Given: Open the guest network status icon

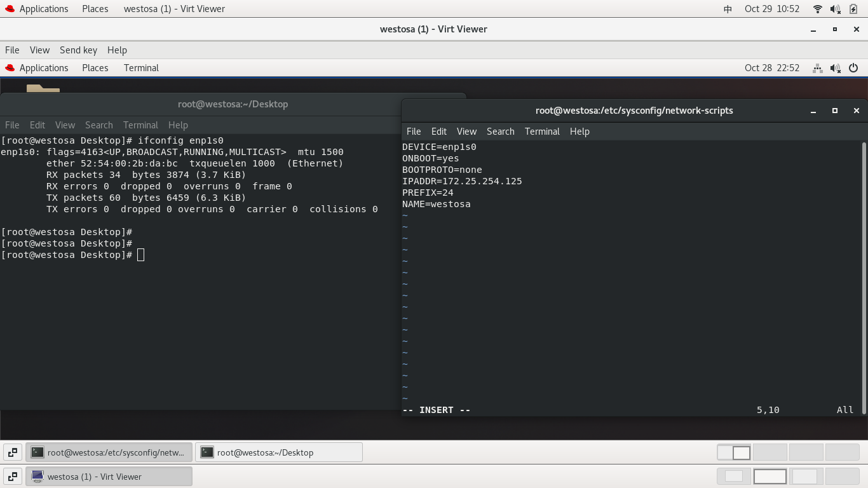Looking at the screenshot, I should tap(817, 68).
